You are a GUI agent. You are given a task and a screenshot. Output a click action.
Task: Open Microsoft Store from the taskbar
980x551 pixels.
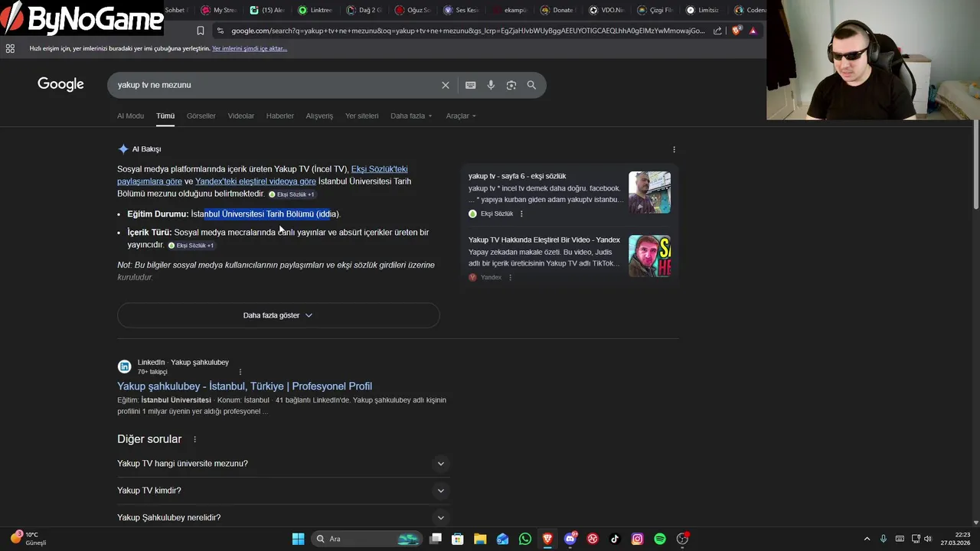[x=457, y=539]
